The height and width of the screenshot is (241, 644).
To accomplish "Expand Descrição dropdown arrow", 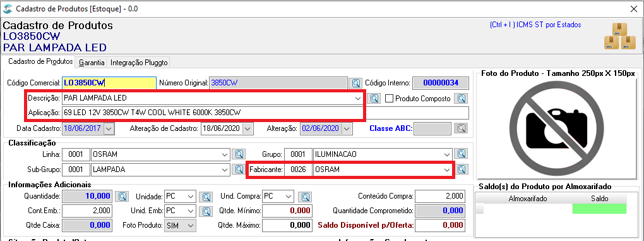I will pos(357,99).
